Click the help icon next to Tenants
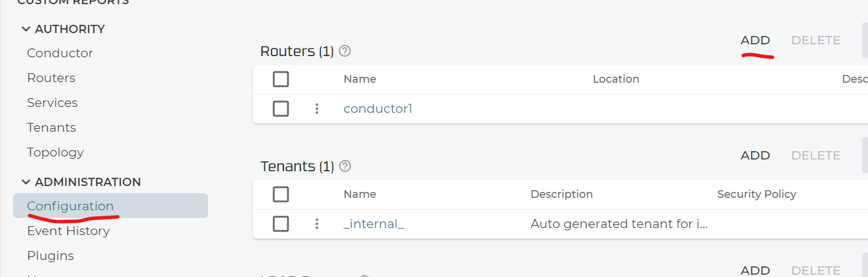The width and height of the screenshot is (868, 277). (345, 167)
